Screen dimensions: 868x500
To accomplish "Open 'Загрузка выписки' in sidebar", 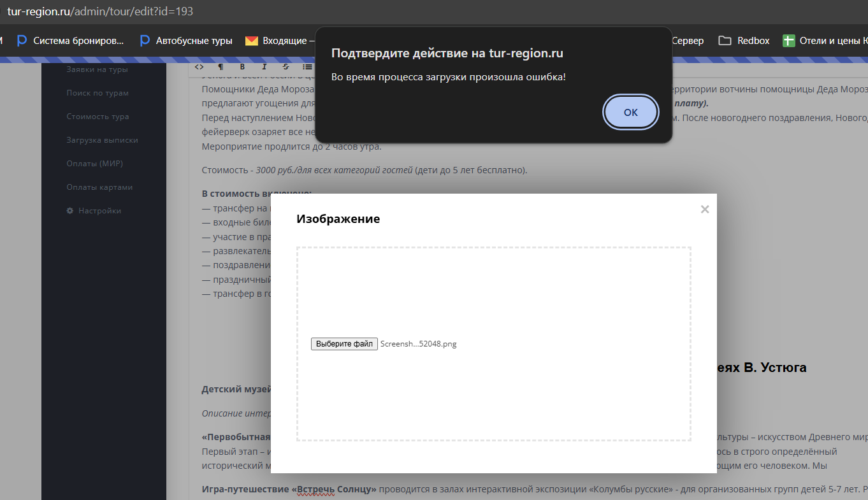I will coord(102,140).
